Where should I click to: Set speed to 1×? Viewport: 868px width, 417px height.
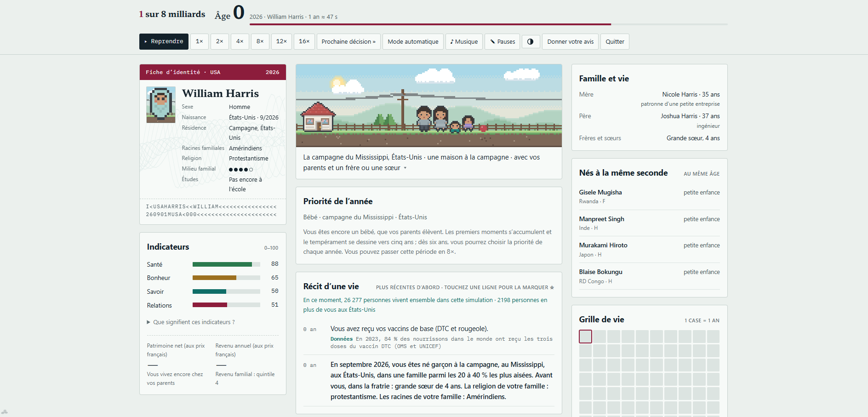199,41
